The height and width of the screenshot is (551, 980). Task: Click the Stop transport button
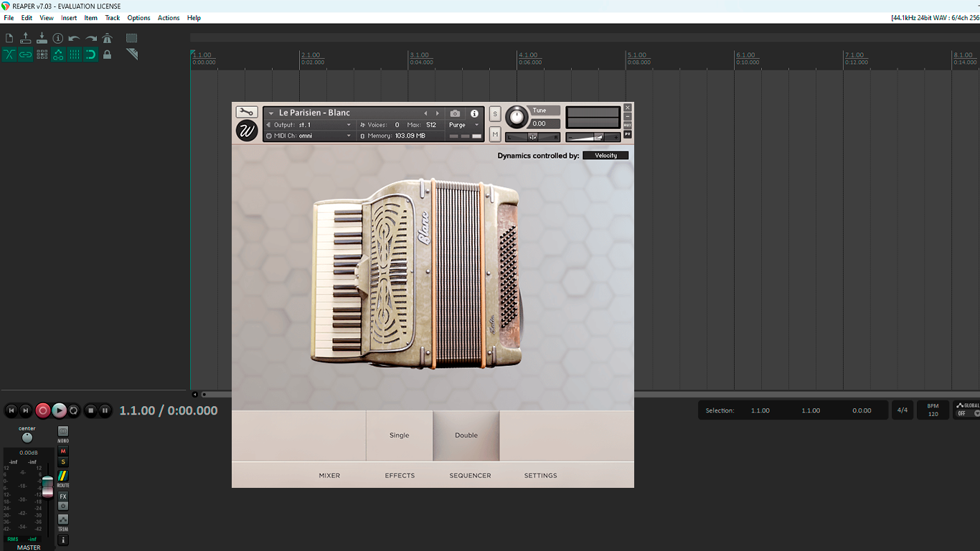tap(90, 410)
